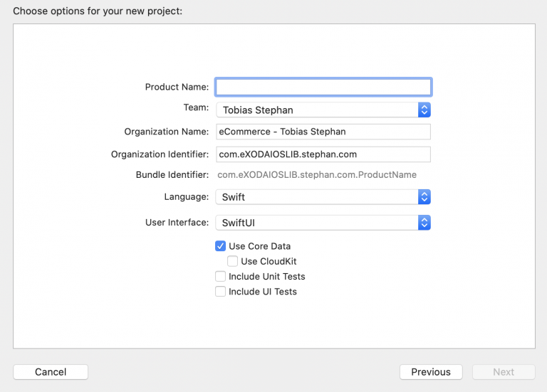Viewport: 547px width, 392px height.
Task: Click blue arrows on User Interface popup
Action: [x=424, y=223]
